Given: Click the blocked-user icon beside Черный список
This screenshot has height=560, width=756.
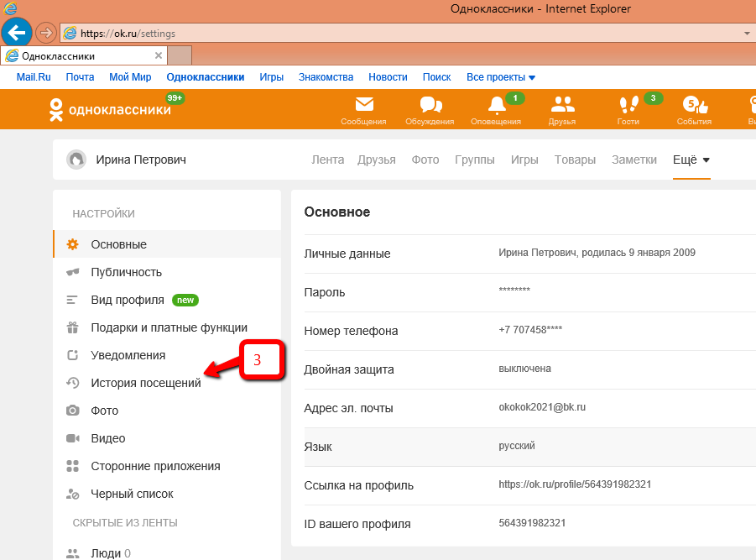Looking at the screenshot, I should click(x=73, y=494).
